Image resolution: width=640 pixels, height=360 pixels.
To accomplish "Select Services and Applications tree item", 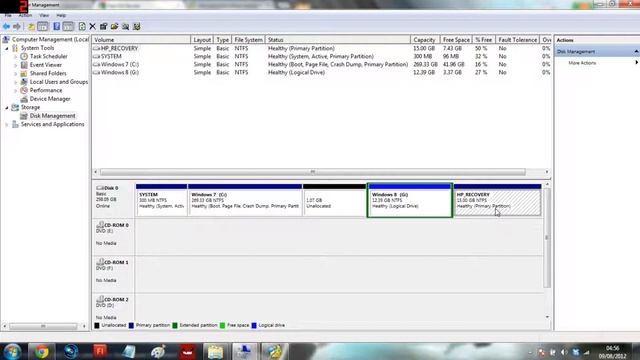I will (x=53, y=124).
